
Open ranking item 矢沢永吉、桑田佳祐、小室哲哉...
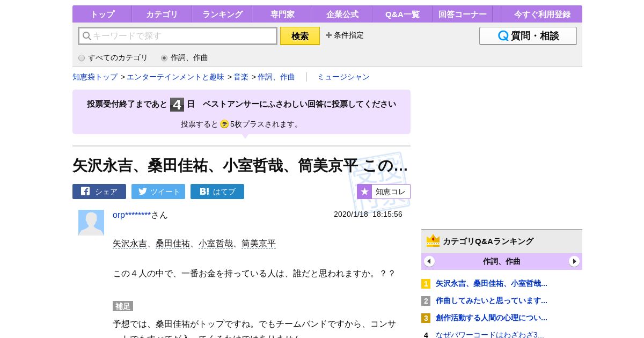coord(492,283)
